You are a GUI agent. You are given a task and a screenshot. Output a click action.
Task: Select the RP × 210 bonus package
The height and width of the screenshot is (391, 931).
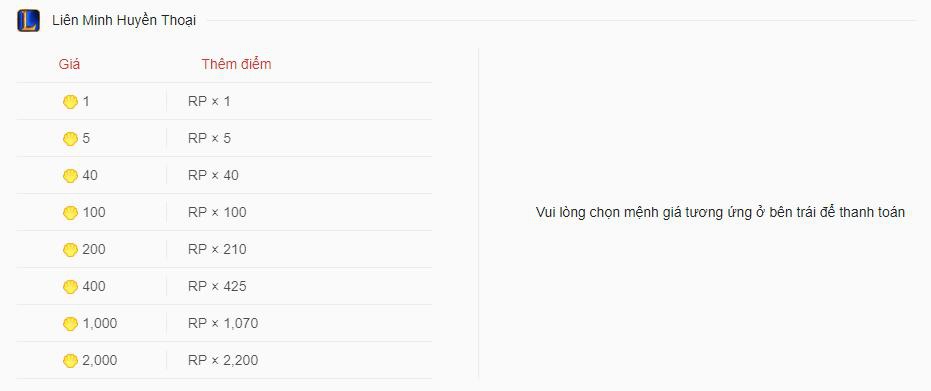224,249
